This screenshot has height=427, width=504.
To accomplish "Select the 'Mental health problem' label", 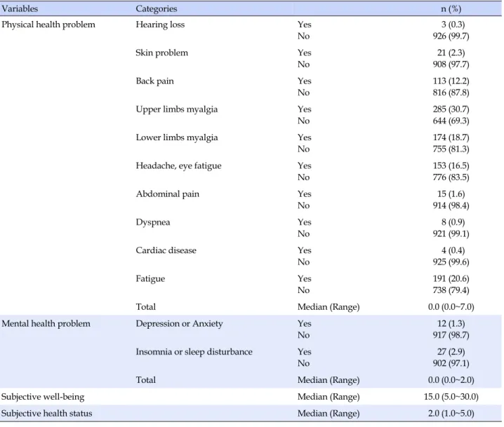I will [46, 324].
